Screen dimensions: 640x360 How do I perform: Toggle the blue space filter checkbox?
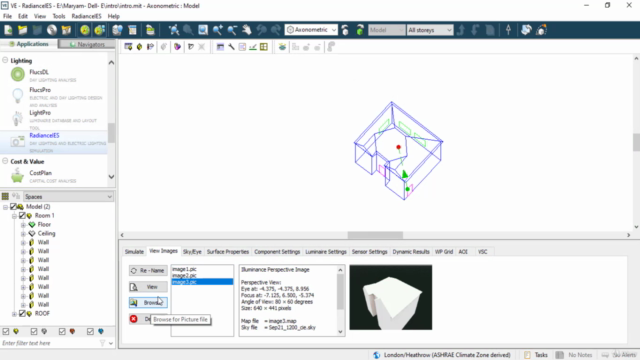click(90, 331)
